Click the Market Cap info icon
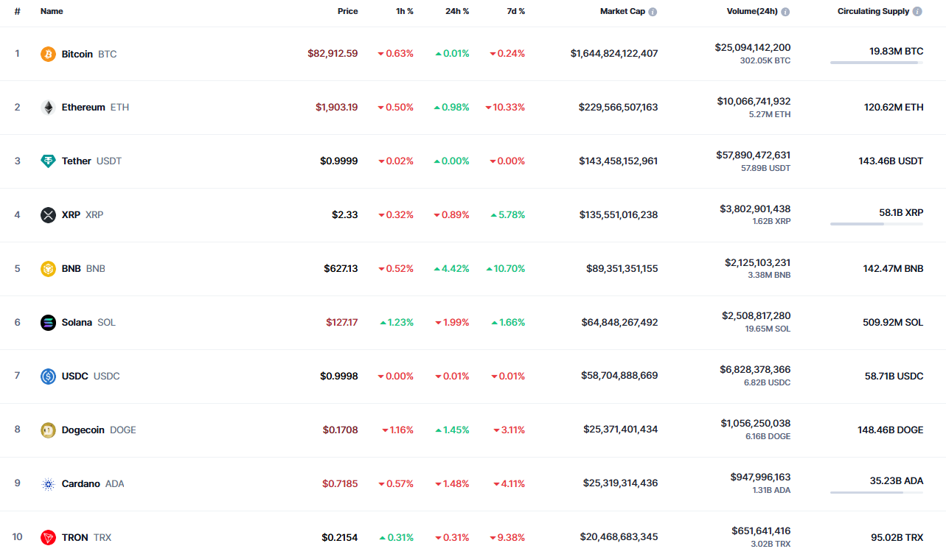 653,12
